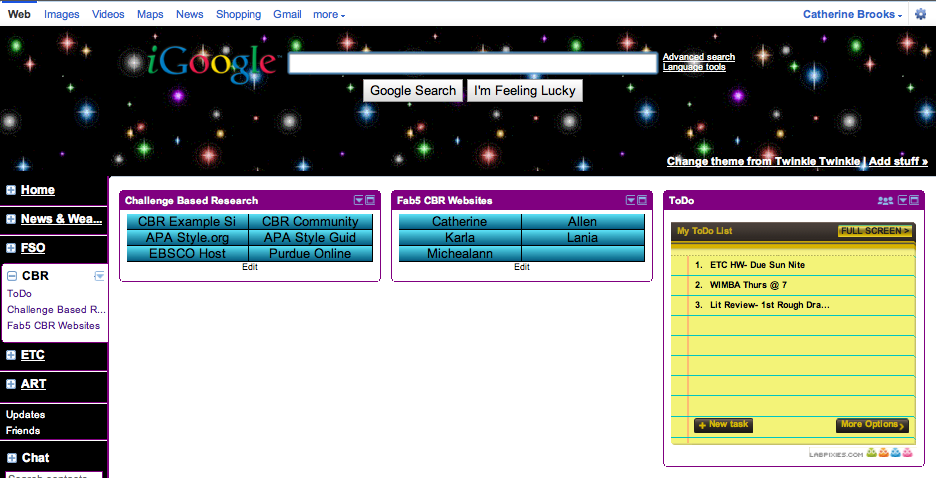Open the CBR Community bookmark button

(310, 221)
